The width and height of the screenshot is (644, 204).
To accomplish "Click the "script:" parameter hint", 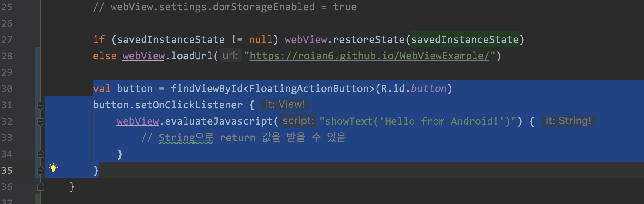I will [298, 121].
